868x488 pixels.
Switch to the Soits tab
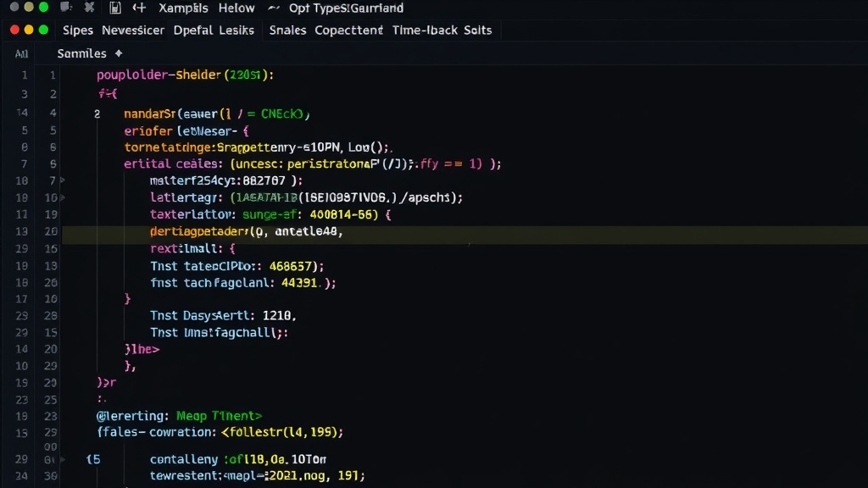pyautogui.click(x=477, y=30)
